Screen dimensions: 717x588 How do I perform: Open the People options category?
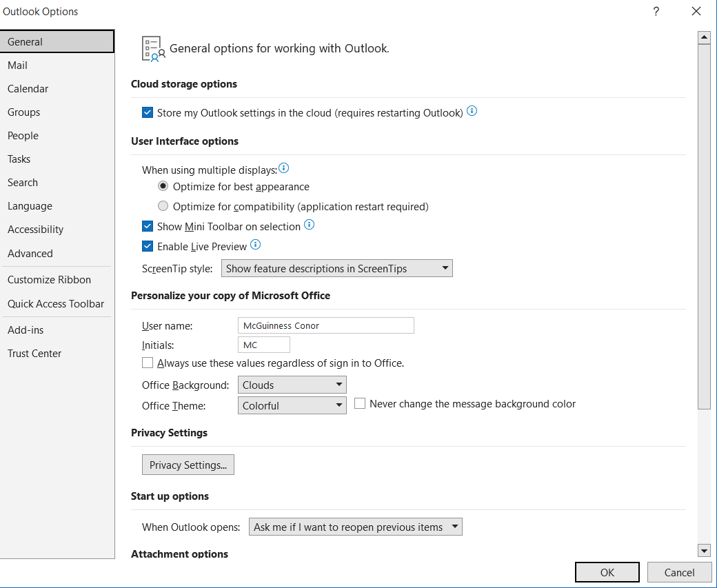pos(57,136)
